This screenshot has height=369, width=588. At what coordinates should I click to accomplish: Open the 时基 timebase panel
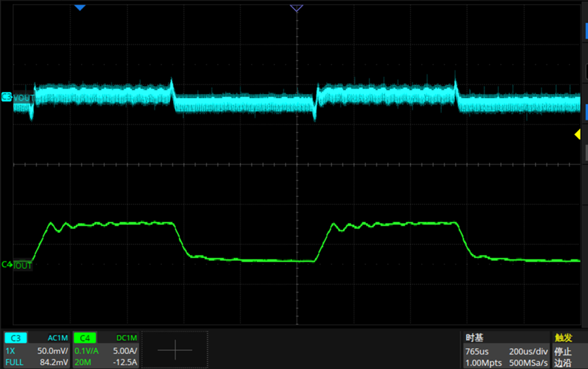[x=474, y=338]
